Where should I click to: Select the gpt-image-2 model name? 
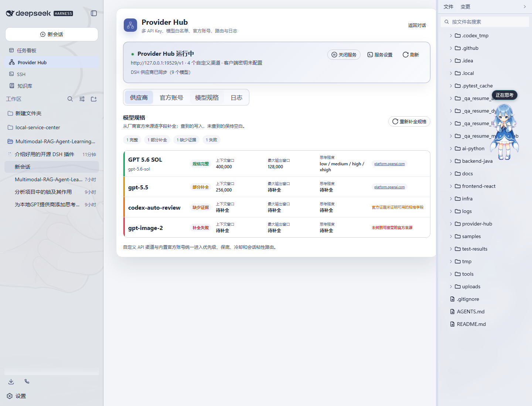(x=146, y=228)
